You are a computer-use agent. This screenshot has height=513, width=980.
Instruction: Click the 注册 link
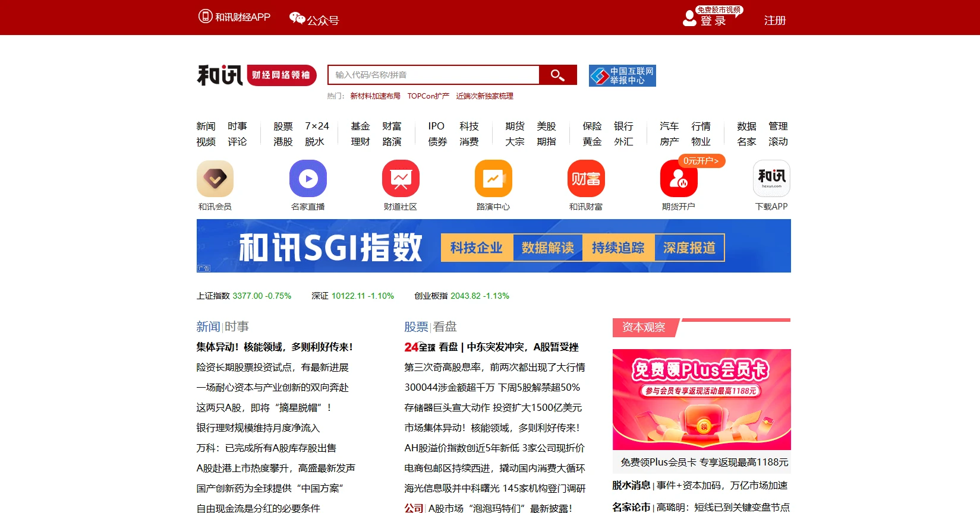[775, 20]
